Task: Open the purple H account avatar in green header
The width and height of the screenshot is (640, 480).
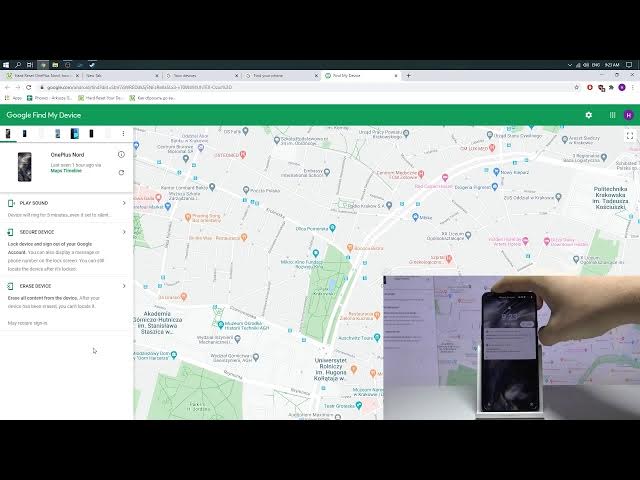Action: pyautogui.click(x=629, y=115)
